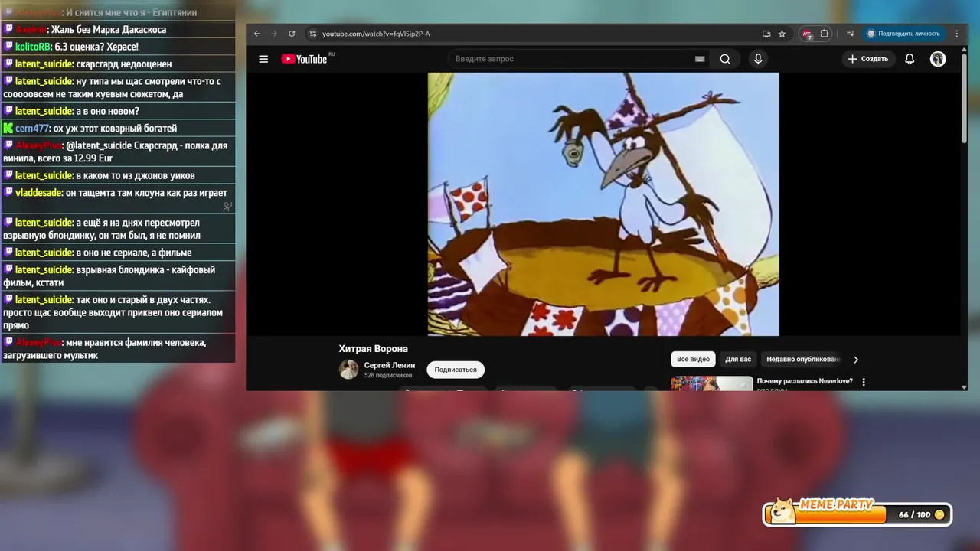Click chat message в каком то из джонов уиков
980x551 pixels.
click(x=136, y=176)
